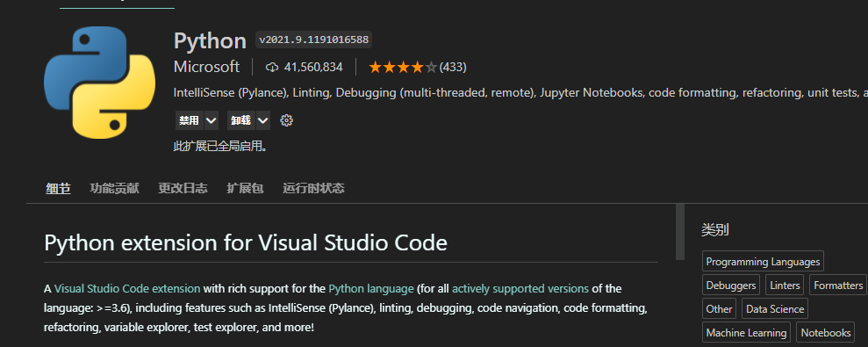Switch to the 扩展包 tab
868x347 pixels.
click(245, 189)
